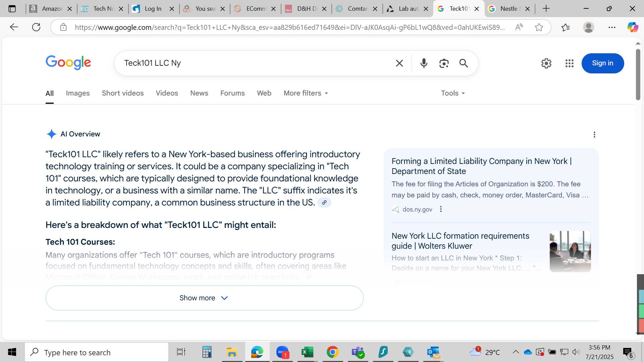Image resolution: width=644 pixels, height=362 pixels.
Task: Go to Google home via logo
Action: (x=68, y=63)
